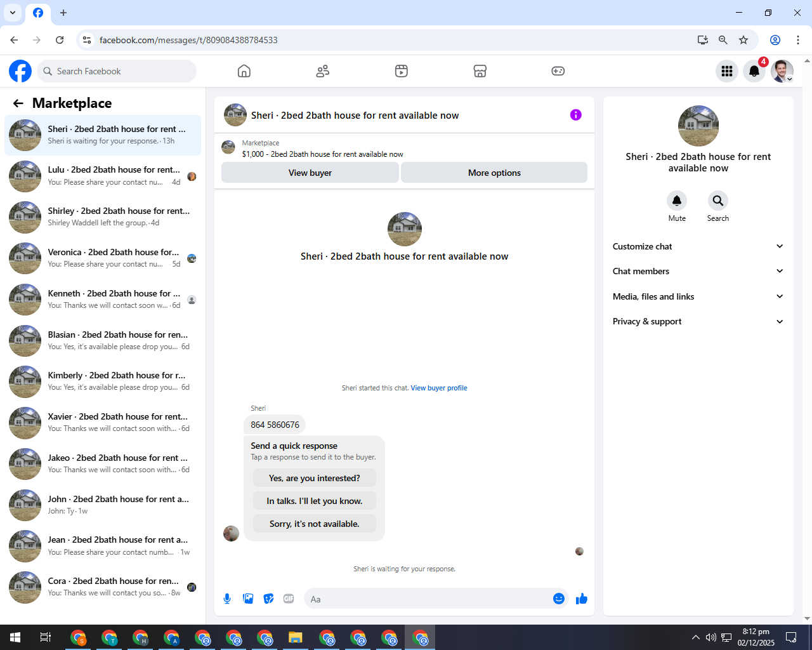Open Facebook home via logo
812x650 pixels.
(20, 71)
